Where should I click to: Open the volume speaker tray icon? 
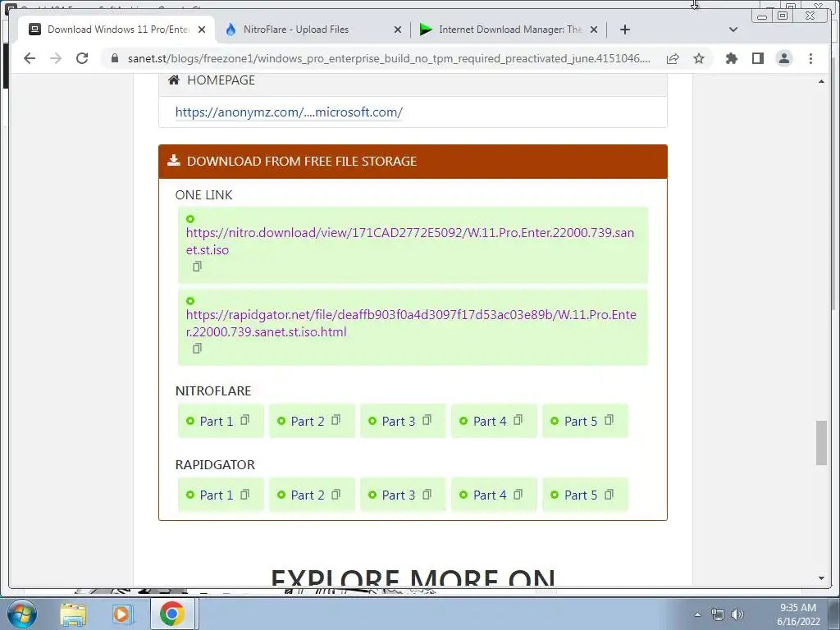[x=737, y=614]
